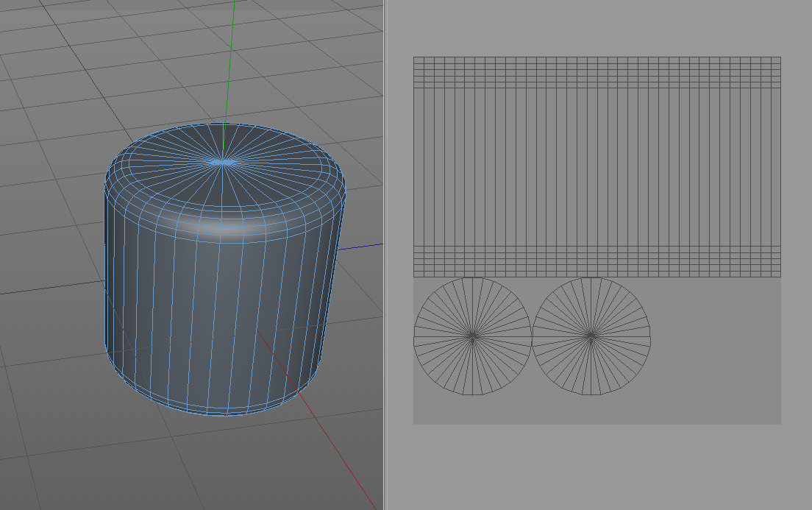Image resolution: width=812 pixels, height=510 pixels.
Task: Select the left circular cap UV island
Action: click(x=472, y=336)
